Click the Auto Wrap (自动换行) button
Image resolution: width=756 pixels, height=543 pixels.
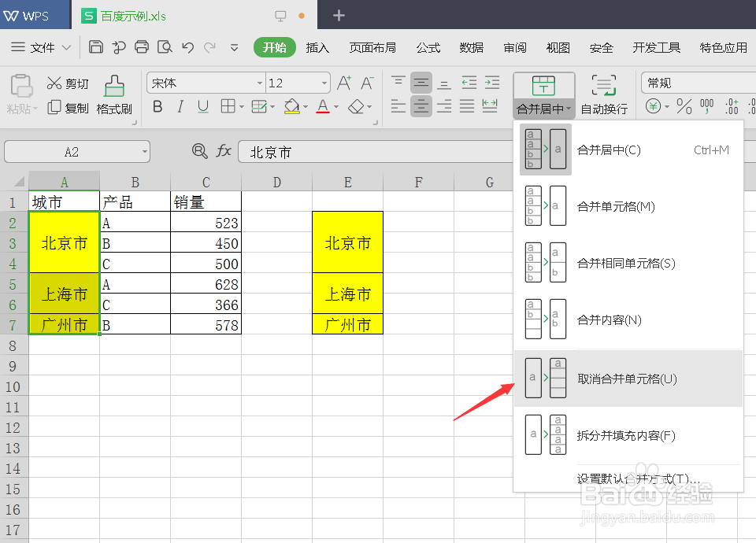coord(604,95)
